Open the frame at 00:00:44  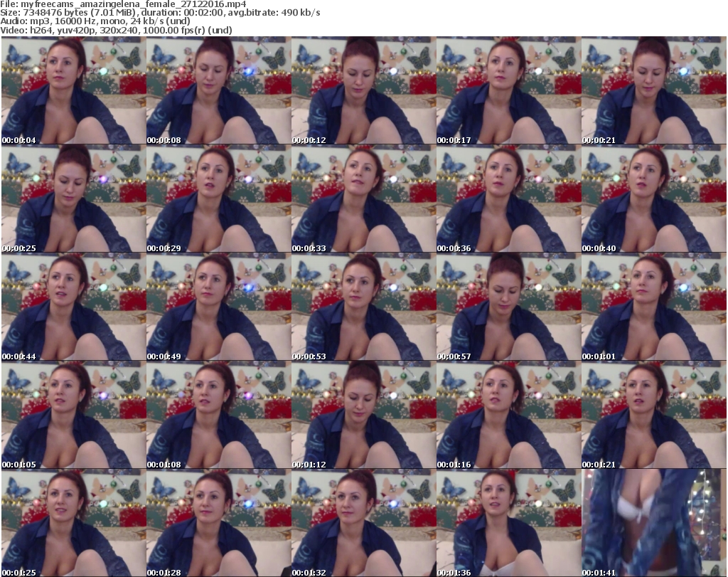pos(73,307)
